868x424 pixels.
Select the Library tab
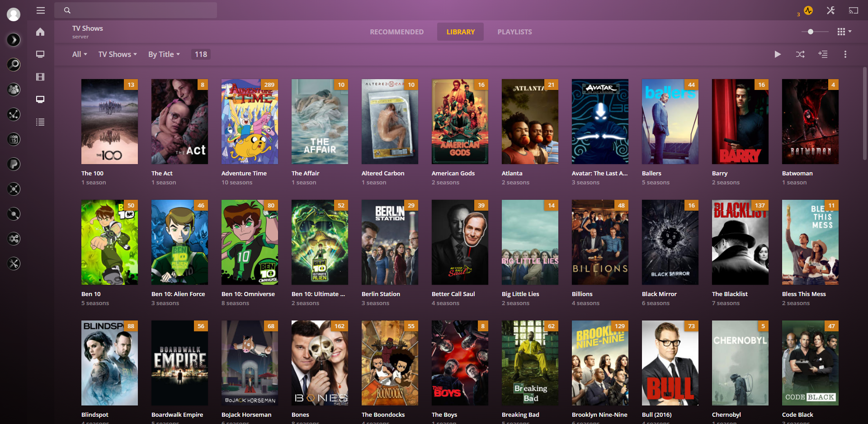(x=460, y=32)
